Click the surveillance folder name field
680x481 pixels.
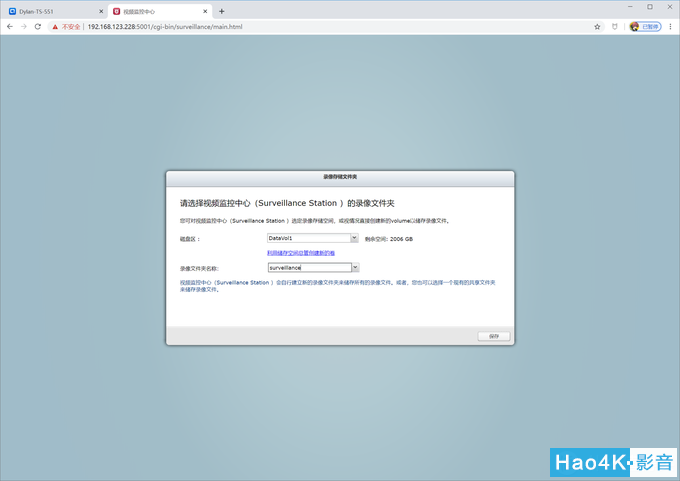click(310, 268)
